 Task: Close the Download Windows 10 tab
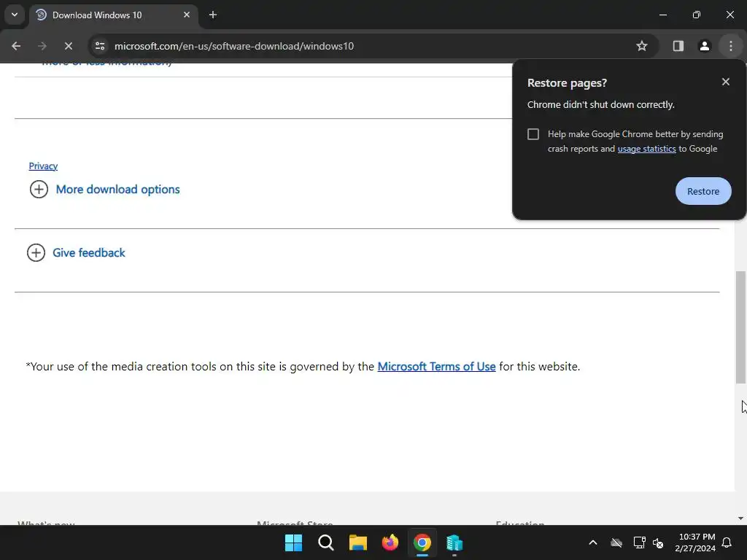(187, 15)
